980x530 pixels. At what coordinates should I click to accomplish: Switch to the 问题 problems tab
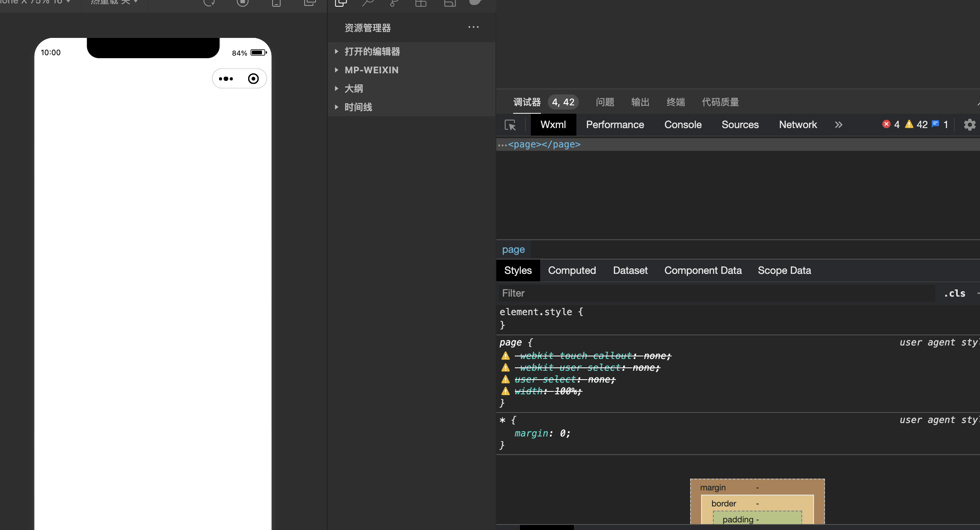[605, 102]
